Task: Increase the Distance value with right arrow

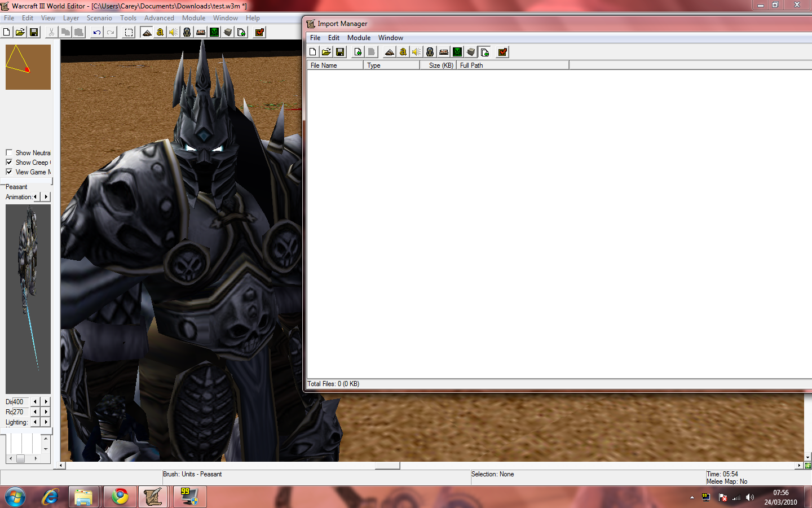Action: [46, 401]
